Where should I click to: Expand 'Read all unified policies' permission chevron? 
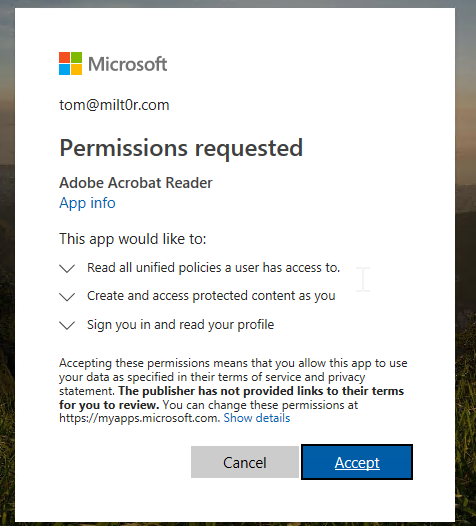point(67,268)
